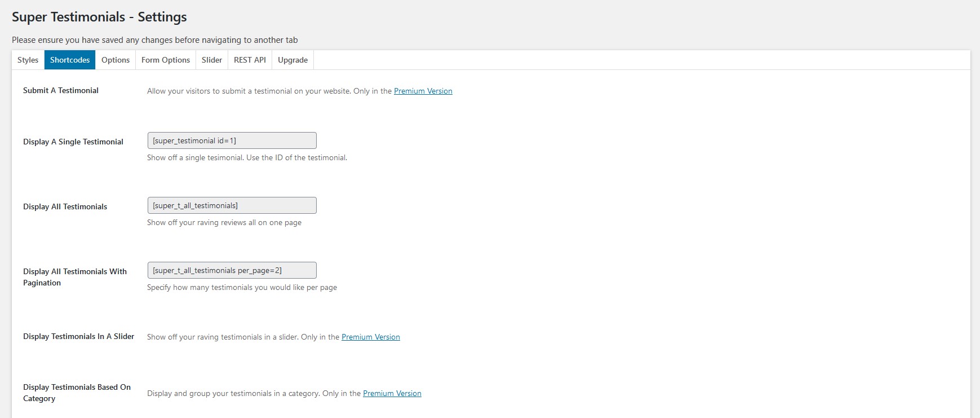
Task: Switch to the REST API tab
Action: [x=250, y=60]
